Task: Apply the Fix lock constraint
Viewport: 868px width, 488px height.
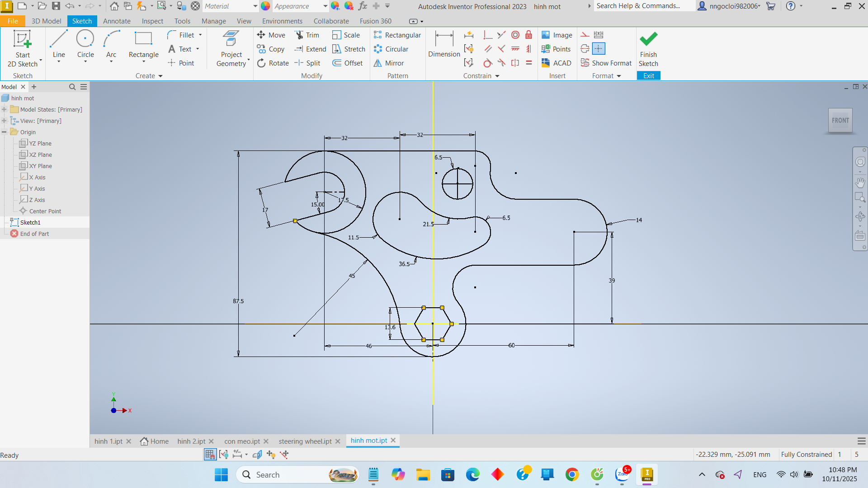Action: tap(528, 35)
